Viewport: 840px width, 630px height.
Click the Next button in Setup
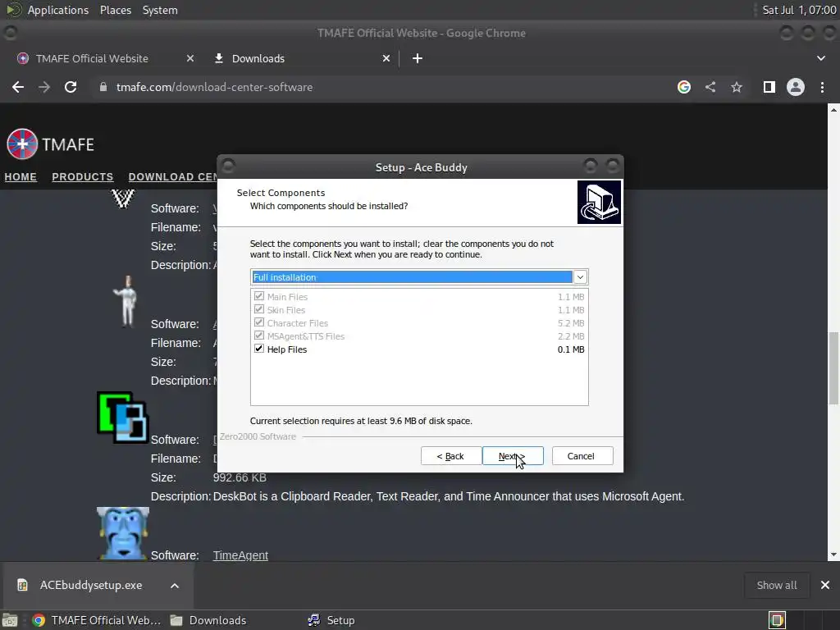click(513, 456)
